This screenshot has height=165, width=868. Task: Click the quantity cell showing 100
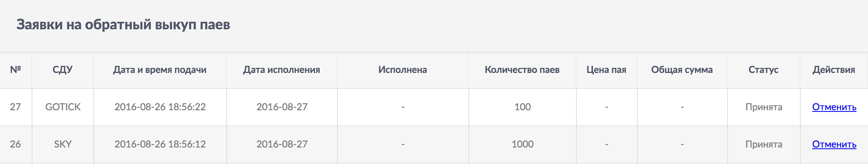tap(523, 107)
